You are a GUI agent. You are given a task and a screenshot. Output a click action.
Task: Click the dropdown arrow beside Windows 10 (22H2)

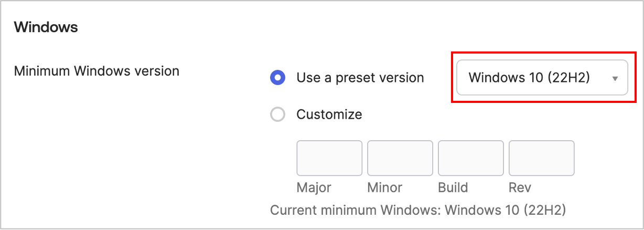(615, 78)
